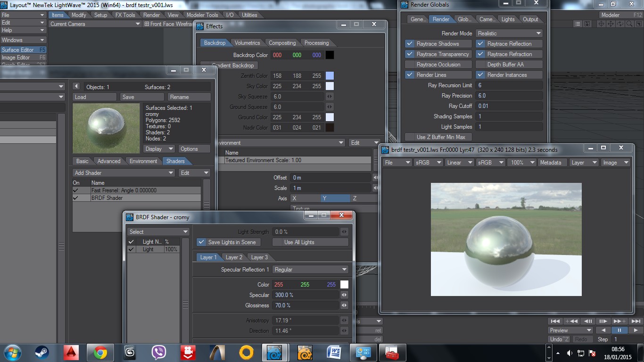
Task: Click the viewport move arrows icon
Action: coord(611,24)
